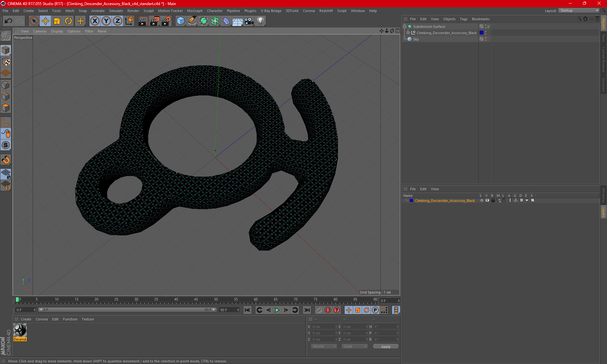The width and height of the screenshot is (607, 364).
Task: Open the World coordinate dropdown
Action: (324, 346)
